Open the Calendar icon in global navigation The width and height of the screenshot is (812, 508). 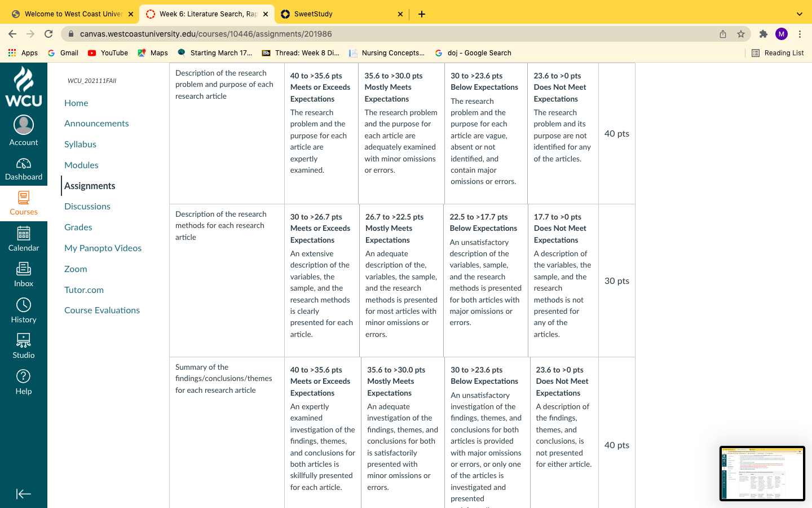point(24,233)
